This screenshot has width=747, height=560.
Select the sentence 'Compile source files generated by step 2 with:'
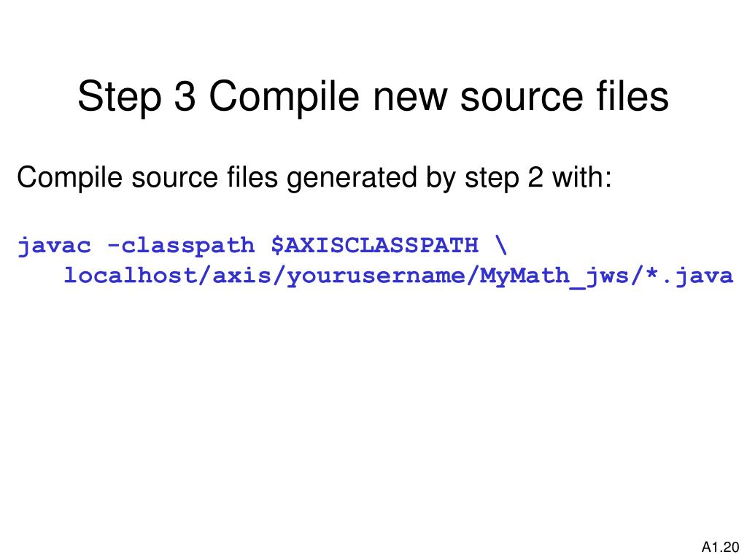[x=314, y=178]
